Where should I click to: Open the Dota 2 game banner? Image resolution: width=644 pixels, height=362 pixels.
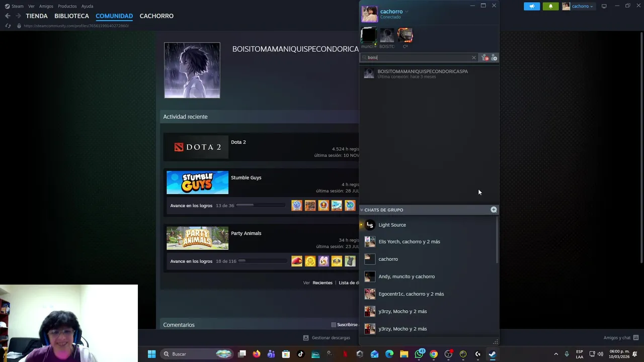[197, 147]
